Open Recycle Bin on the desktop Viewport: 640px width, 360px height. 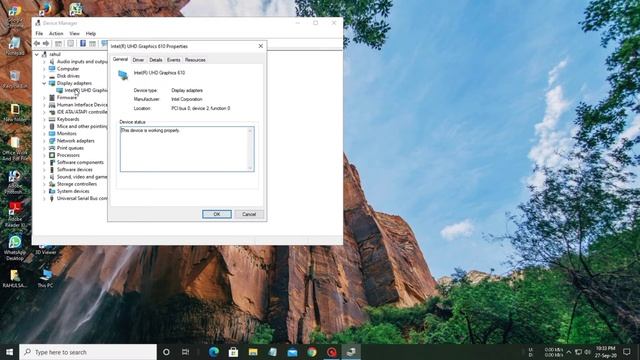[x=15, y=79]
